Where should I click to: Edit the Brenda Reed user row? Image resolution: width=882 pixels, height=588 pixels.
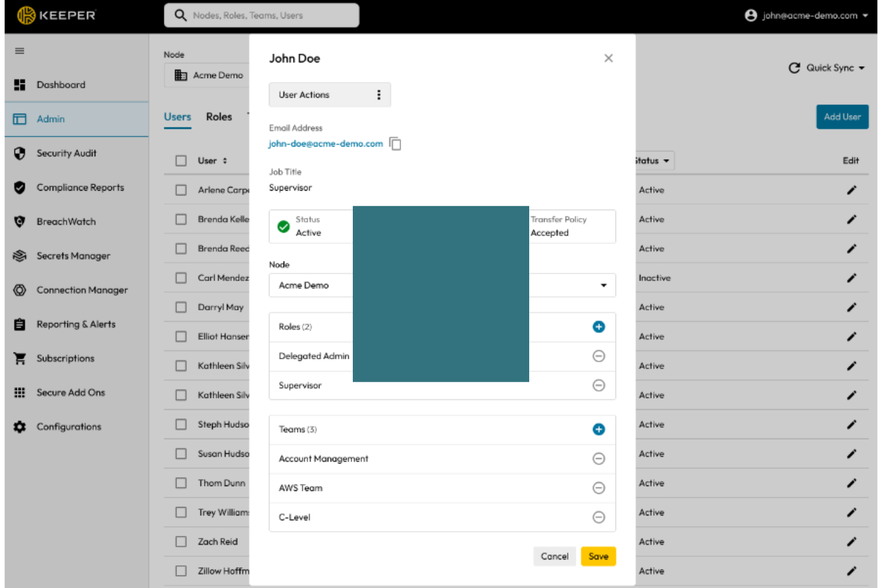click(x=852, y=249)
